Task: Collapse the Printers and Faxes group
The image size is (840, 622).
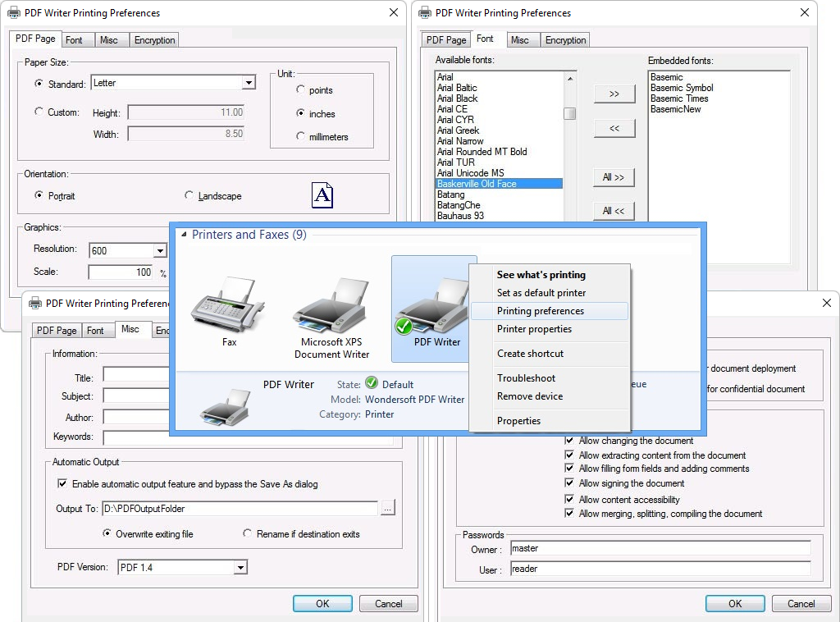Action: tap(184, 235)
